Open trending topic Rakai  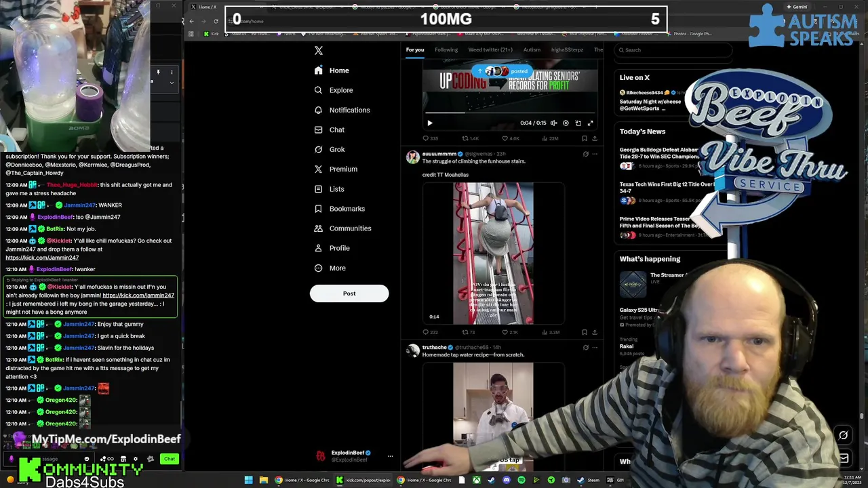(627, 346)
